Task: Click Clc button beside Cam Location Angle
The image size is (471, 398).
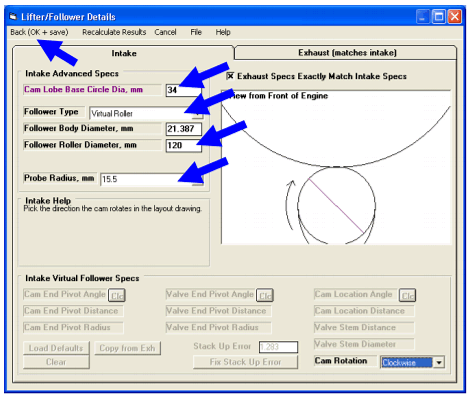Action: 407,296
